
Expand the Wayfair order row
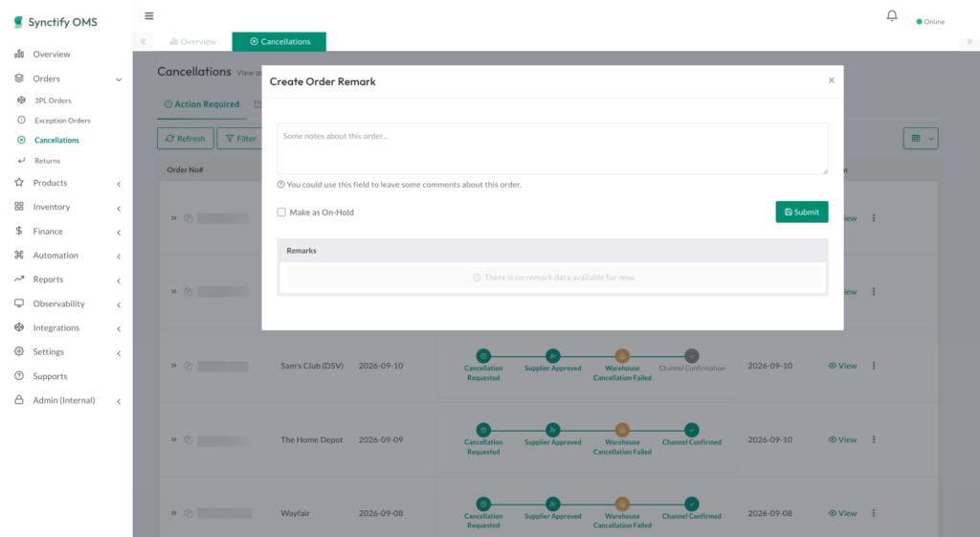174,513
